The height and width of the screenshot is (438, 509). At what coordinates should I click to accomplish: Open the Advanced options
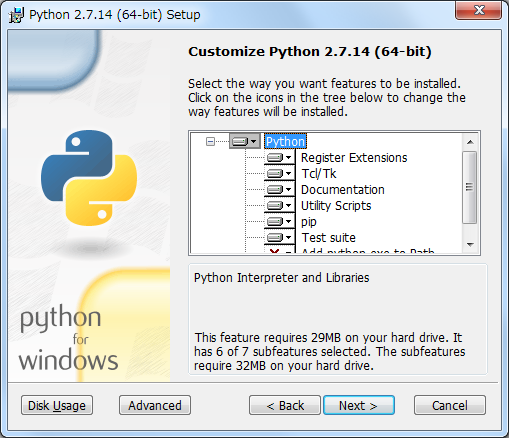pyautogui.click(x=155, y=405)
